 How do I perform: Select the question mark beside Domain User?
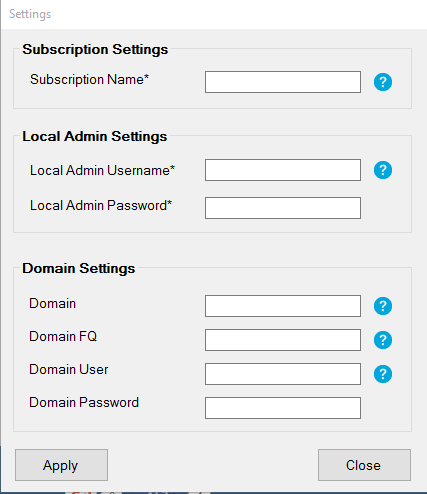point(383,374)
